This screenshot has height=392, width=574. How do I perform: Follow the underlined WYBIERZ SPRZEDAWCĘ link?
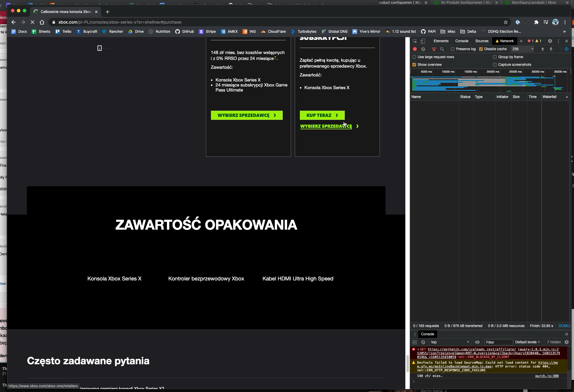point(326,126)
